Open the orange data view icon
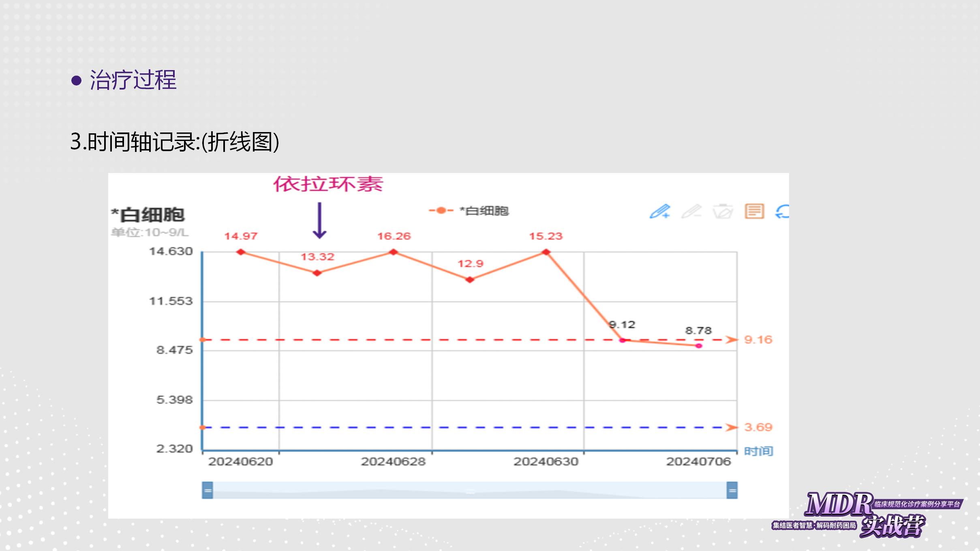The height and width of the screenshot is (551, 980). pos(754,211)
